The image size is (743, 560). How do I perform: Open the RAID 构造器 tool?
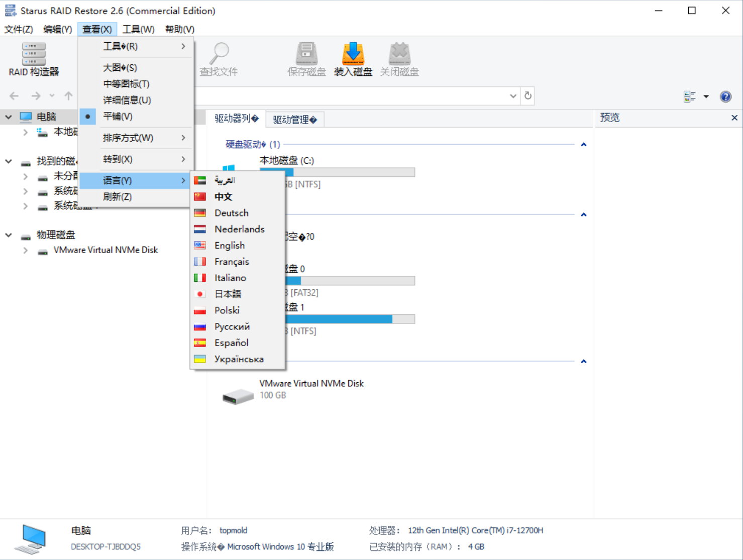34,59
